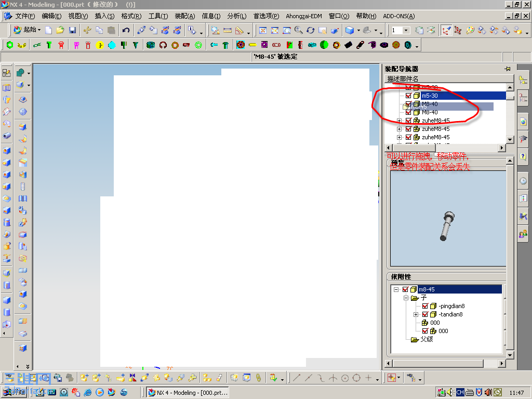Activate the Zoom magnifier tool
532x399 pixels.
tap(299, 30)
